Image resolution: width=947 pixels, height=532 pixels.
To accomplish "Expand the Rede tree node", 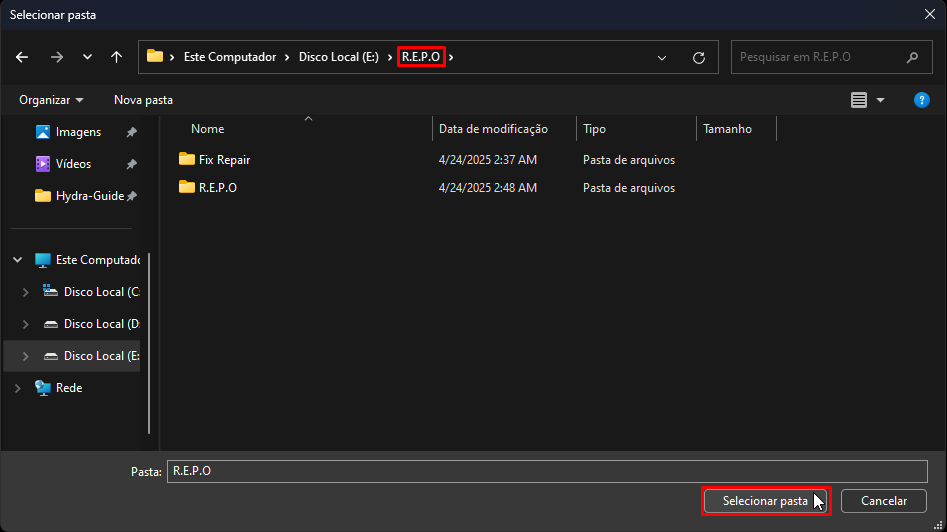I will coord(18,388).
